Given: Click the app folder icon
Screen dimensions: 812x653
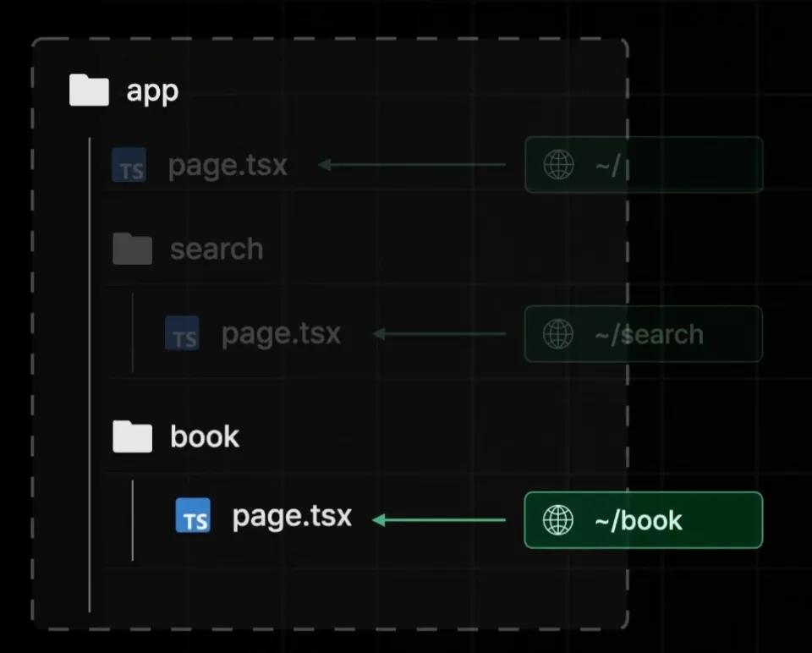Looking at the screenshot, I should click(89, 91).
